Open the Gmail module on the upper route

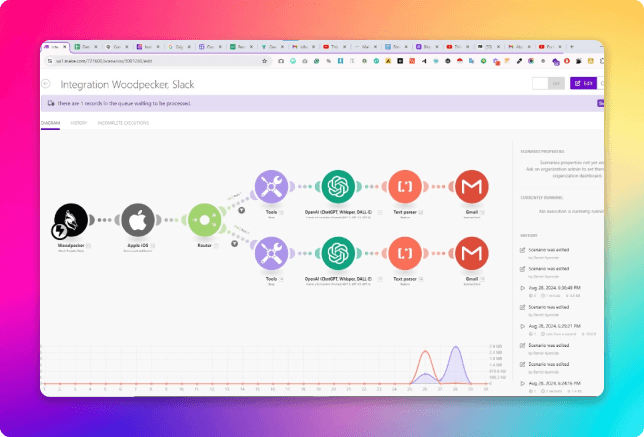(x=472, y=186)
